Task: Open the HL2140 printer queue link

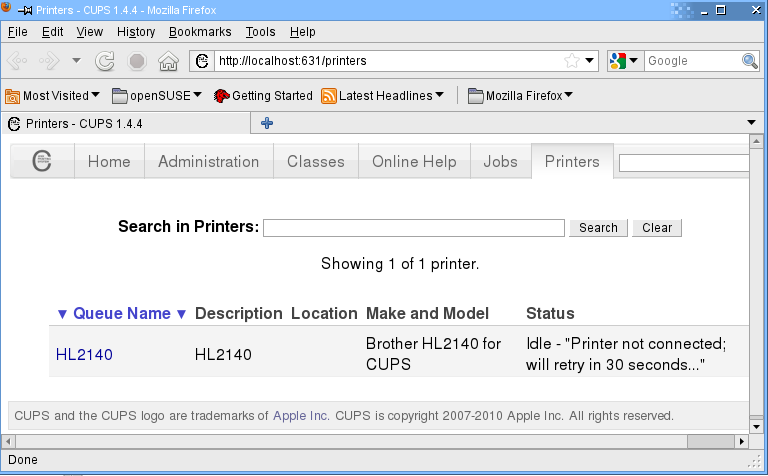Action: (x=84, y=355)
